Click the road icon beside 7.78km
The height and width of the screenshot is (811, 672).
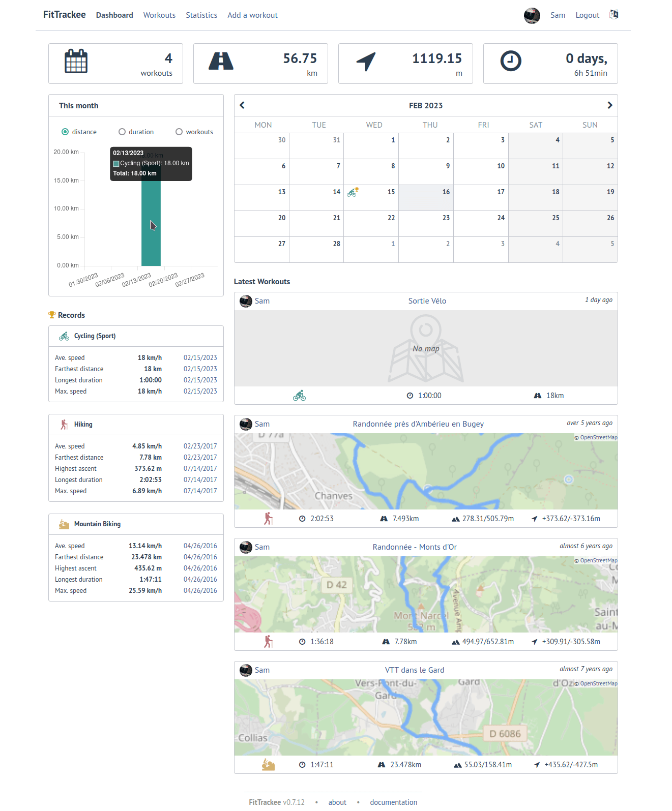386,642
